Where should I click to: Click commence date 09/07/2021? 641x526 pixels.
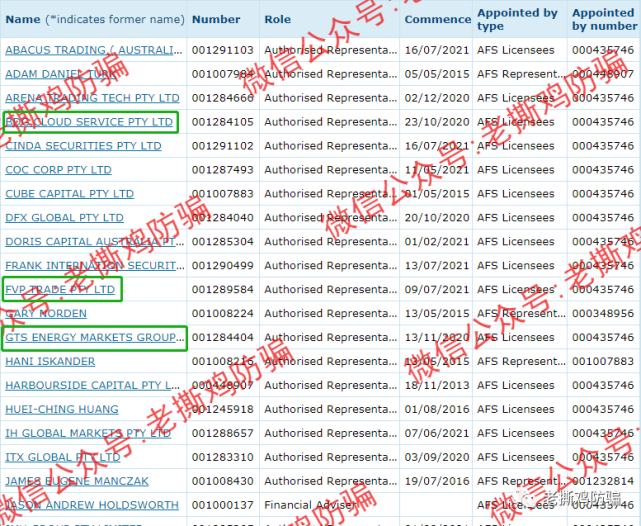[437, 289]
